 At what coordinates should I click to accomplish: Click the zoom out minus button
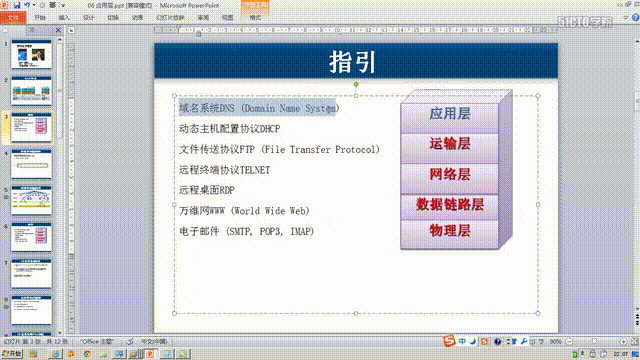(569, 342)
